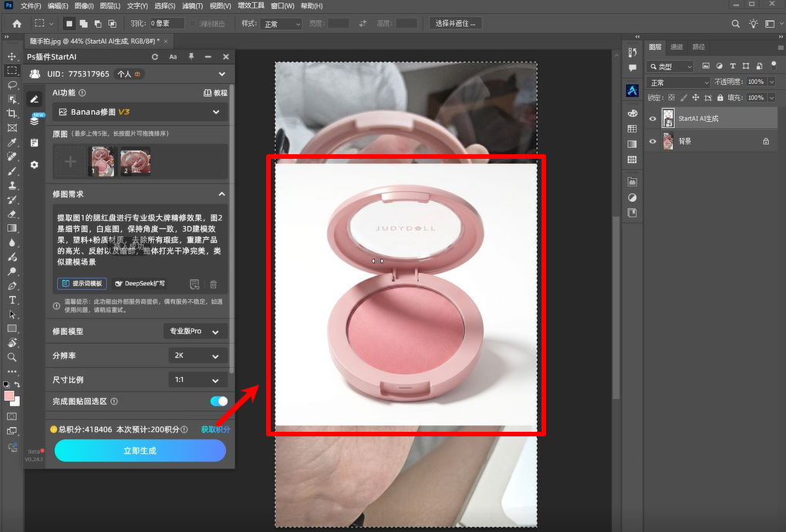Select the Rectangle shape tool
The image size is (786, 532).
pos(12,328)
